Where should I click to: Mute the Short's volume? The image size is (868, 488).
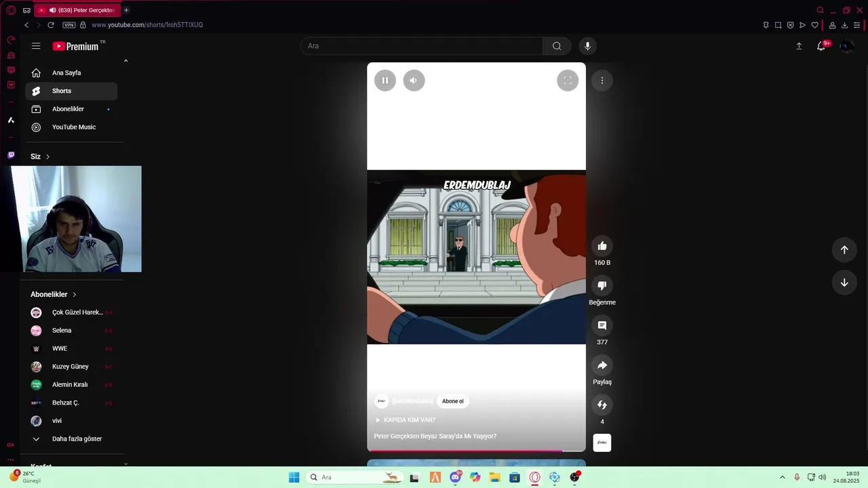[x=414, y=81]
